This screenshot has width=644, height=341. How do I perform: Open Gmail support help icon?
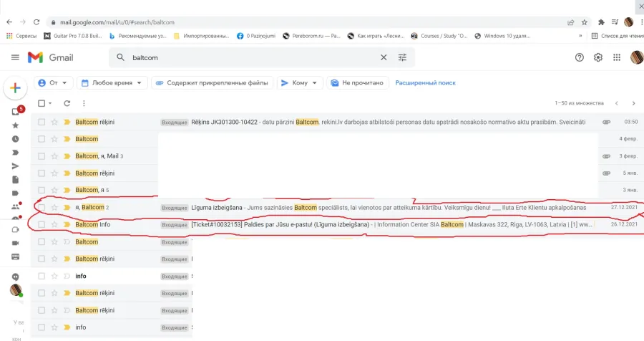pyautogui.click(x=579, y=57)
